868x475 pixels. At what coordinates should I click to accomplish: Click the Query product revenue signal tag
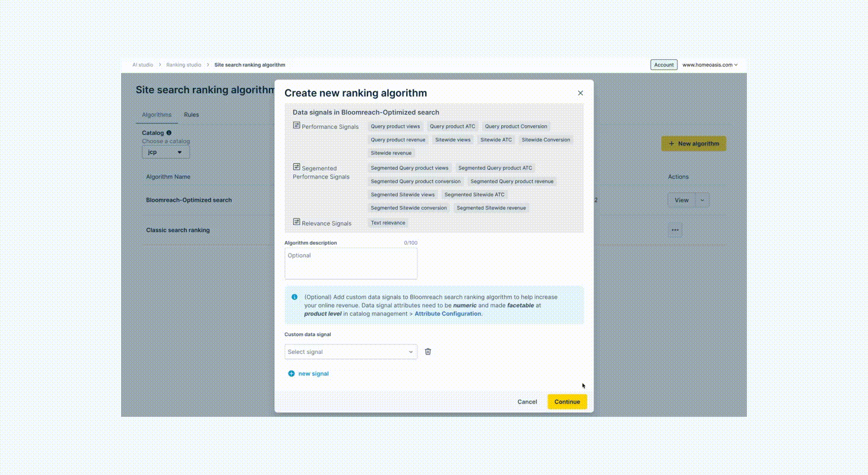(x=398, y=140)
